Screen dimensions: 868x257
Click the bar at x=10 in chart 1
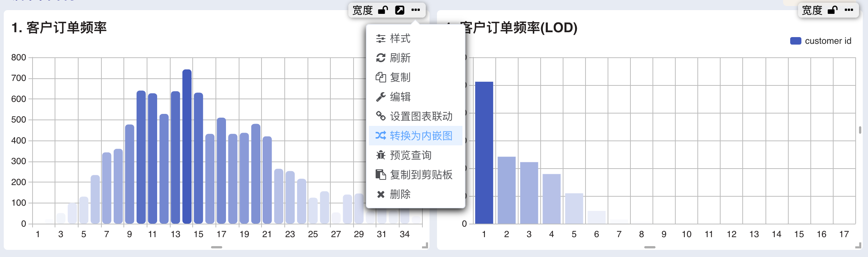tap(141, 157)
